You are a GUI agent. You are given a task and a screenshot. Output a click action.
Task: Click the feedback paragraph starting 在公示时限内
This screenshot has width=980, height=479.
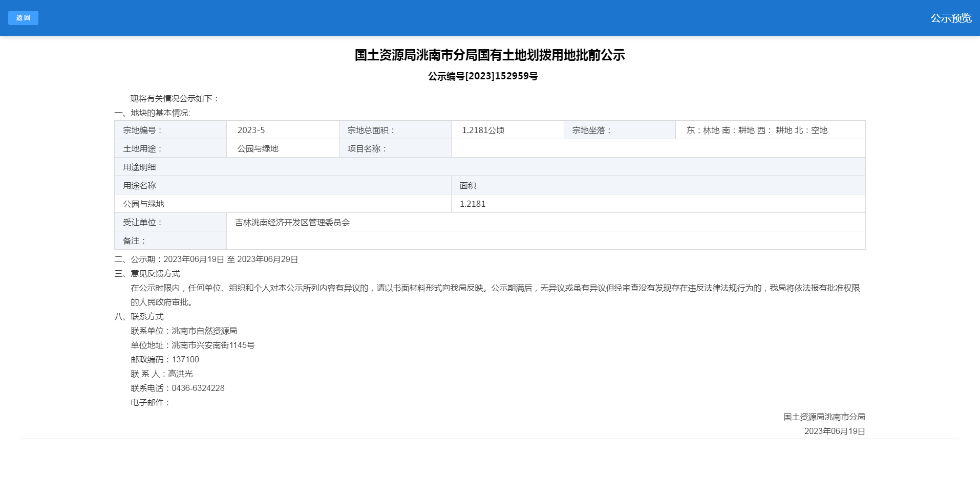[495, 295]
